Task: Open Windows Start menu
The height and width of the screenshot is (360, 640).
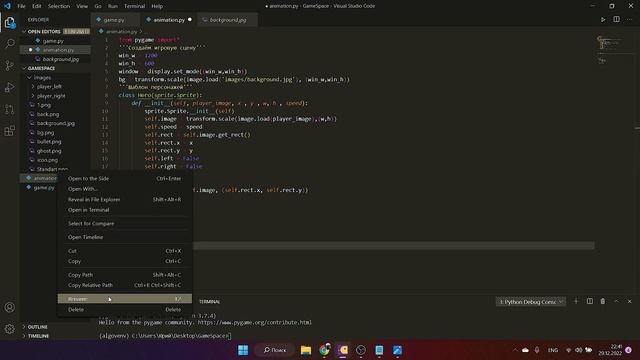Action: [243, 350]
